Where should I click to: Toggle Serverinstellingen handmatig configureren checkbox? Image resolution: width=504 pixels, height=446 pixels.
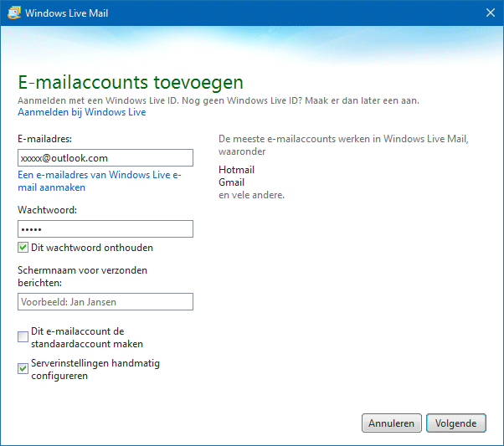(23, 368)
